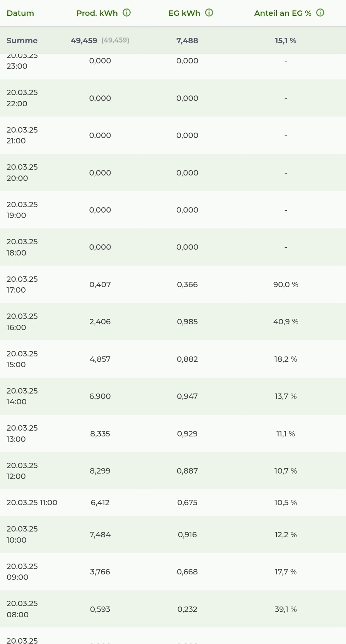Viewport: 346px width, 644px height.
Task: Click the Datum column header
Action: coord(20,13)
